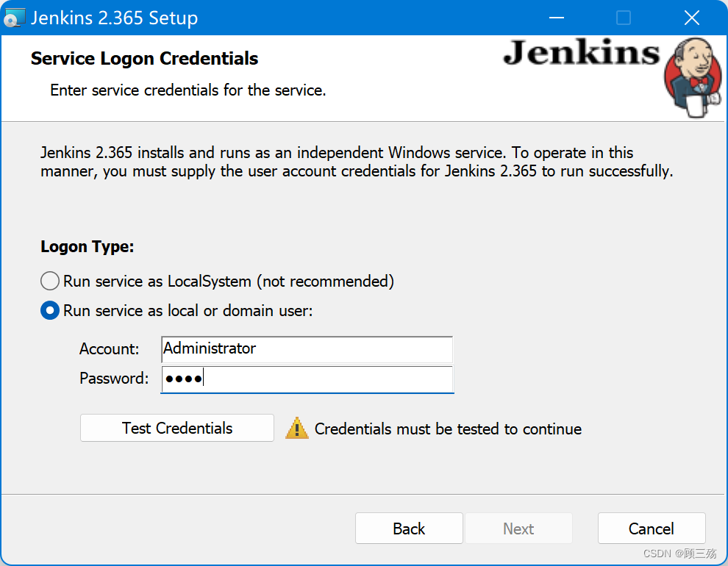Click the Password input field
The height and width of the screenshot is (566, 728).
coord(307,379)
